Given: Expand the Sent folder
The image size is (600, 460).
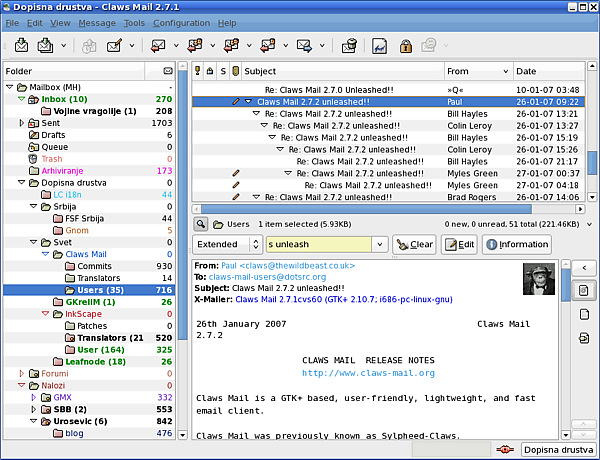Looking at the screenshot, I should click(22, 123).
